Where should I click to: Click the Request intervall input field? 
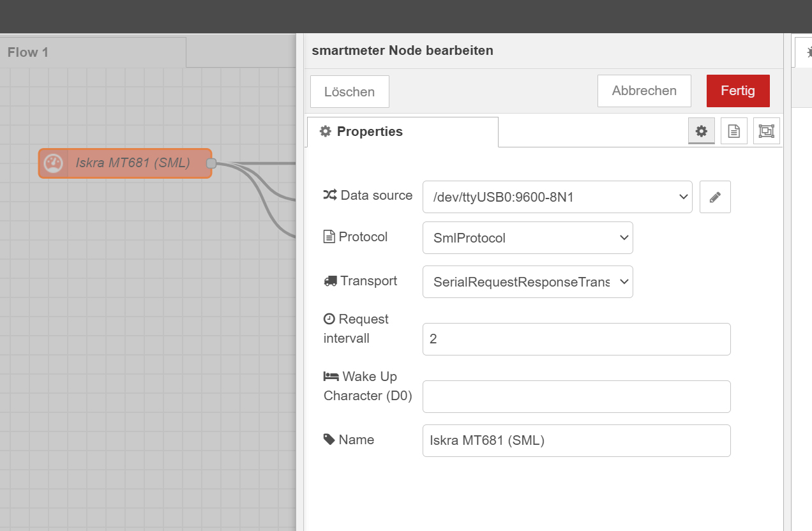[576, 339]
